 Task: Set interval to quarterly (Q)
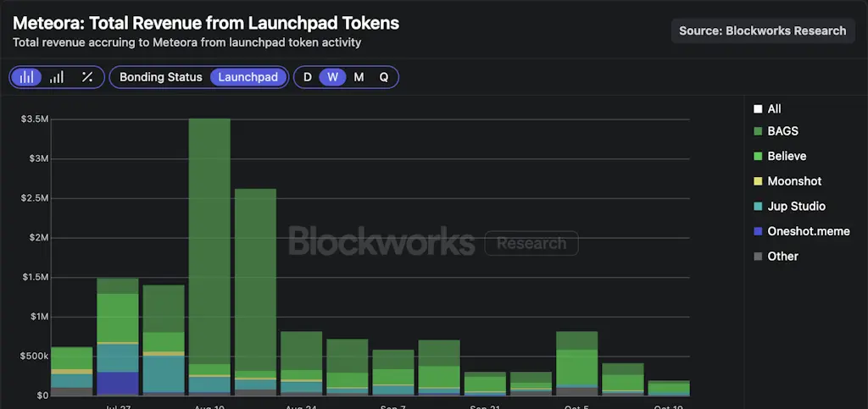(384, 77)
